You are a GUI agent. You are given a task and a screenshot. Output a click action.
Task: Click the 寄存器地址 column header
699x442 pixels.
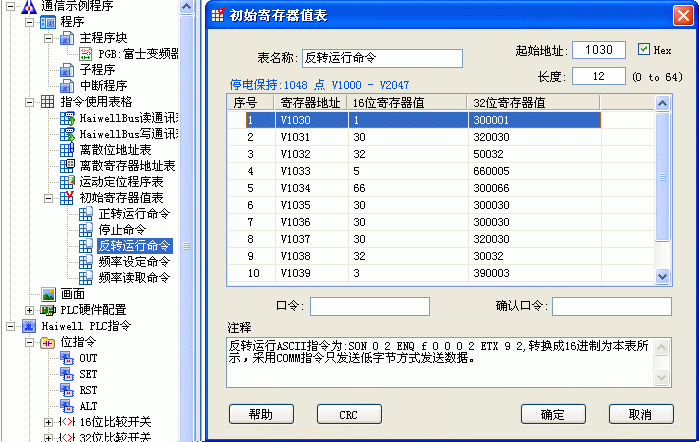coord(311,103)
